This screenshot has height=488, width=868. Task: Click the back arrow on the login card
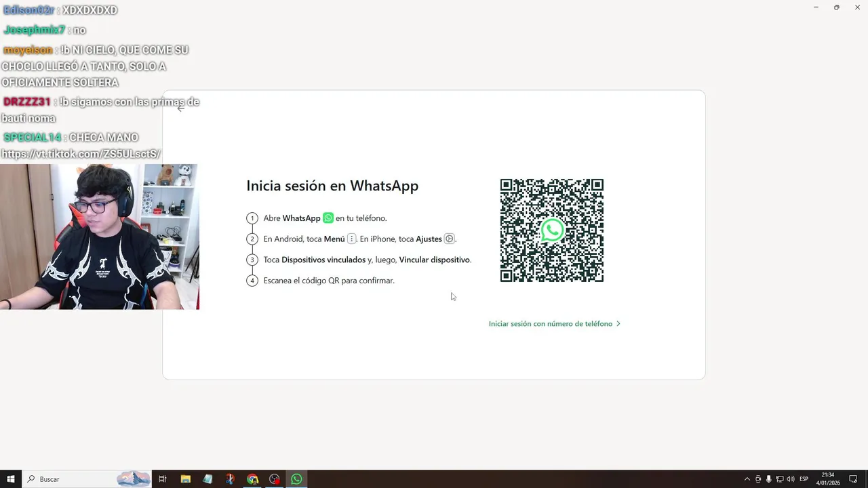180,108
